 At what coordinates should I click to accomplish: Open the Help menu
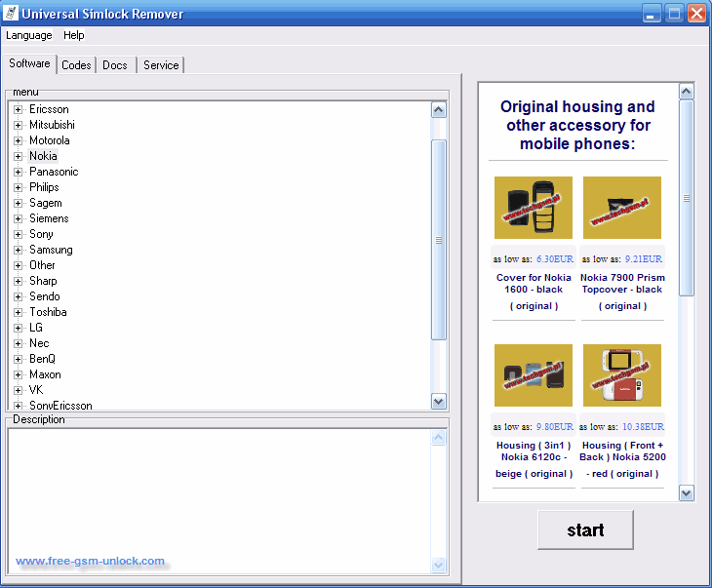73,35
